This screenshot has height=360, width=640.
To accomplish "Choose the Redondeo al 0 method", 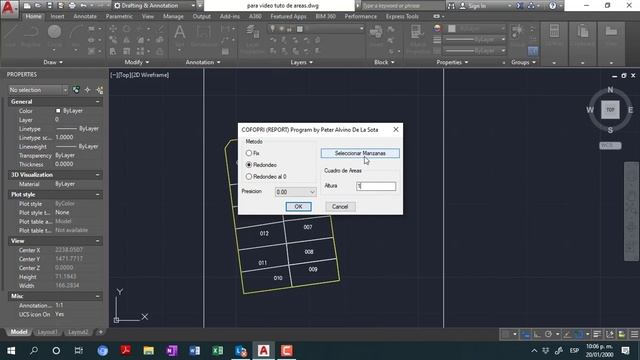I will click(249, 177).
